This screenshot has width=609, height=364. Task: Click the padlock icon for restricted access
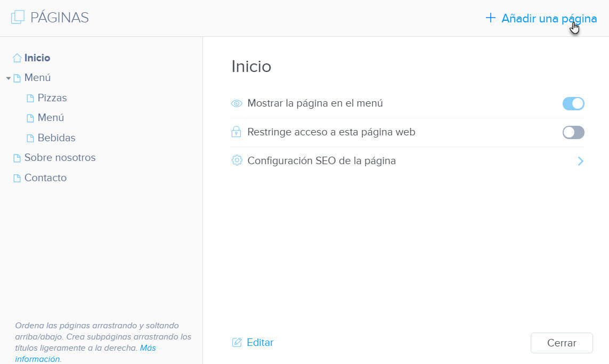tap(237, 132)
